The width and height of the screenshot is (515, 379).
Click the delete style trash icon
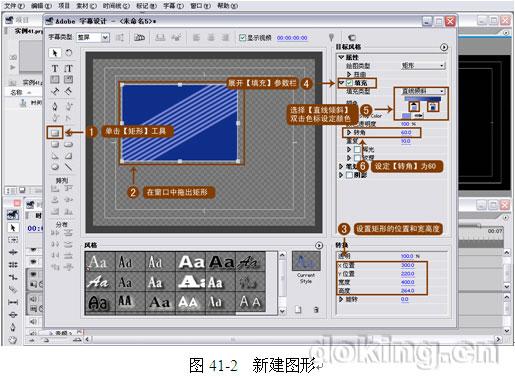[x=316, y=310]
